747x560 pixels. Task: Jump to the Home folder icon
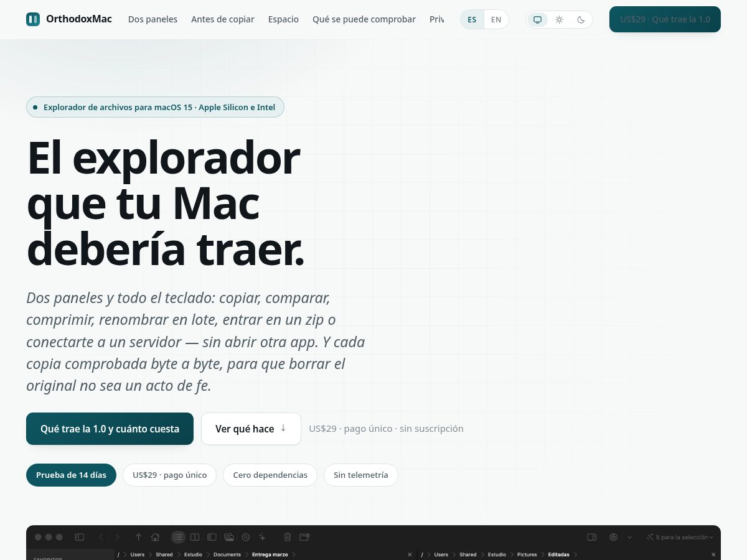(x=155, y=537)
